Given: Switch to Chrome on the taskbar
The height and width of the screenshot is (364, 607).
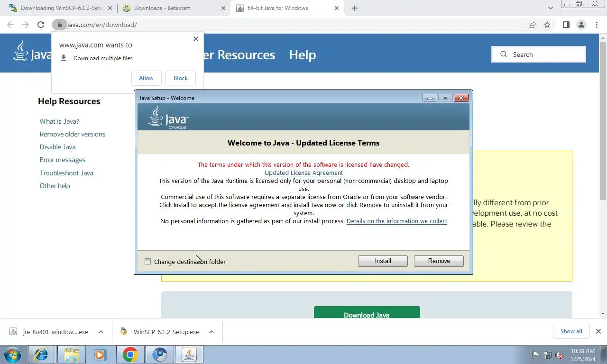Looking at the screenshot, I should [x=130, y=355].
